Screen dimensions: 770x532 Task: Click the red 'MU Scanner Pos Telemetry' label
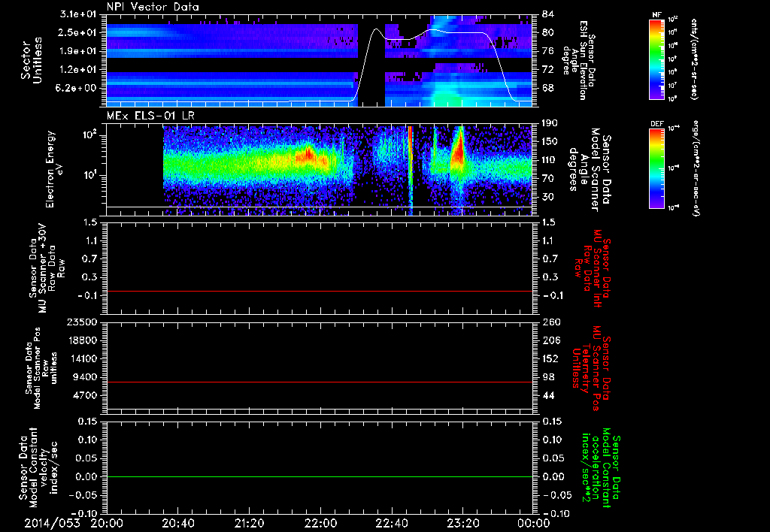(591, 368)
